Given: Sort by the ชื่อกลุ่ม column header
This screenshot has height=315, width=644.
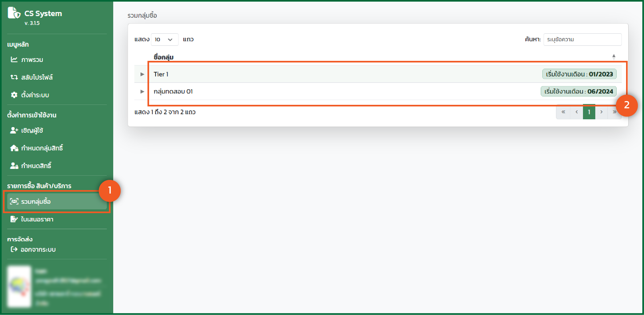Looking at the screenshot, I should click(x=164, y=57).
